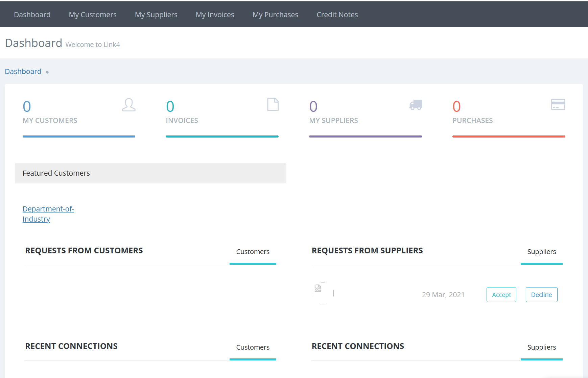Open the Department-of-Industry featured customer link
This screenshot has height=378, width=588.
point(48,214)
